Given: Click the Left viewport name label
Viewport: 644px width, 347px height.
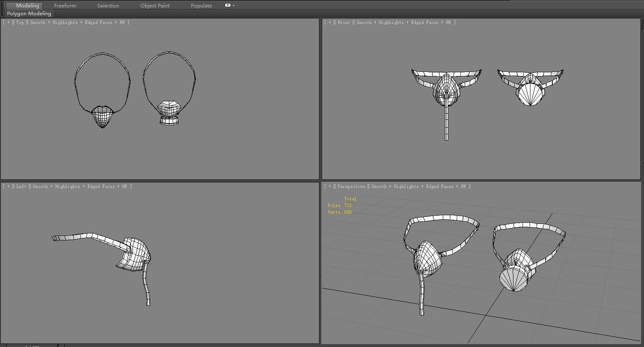Looking at the screenshot, I should 21,186.
